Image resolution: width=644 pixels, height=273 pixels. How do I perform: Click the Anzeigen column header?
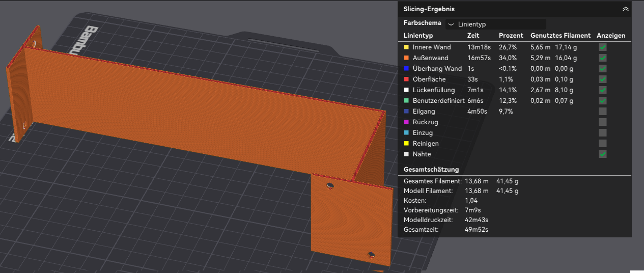611,36
